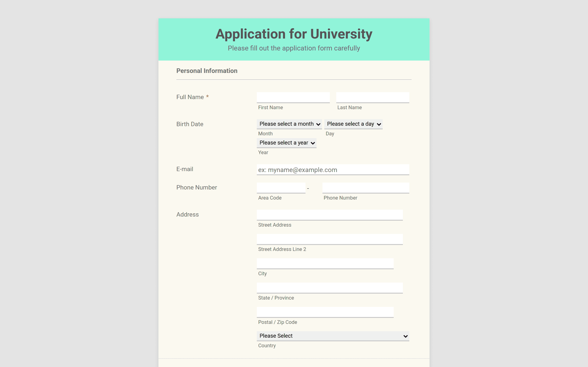Click the Postal / Zip Code field

pos(325,312)
